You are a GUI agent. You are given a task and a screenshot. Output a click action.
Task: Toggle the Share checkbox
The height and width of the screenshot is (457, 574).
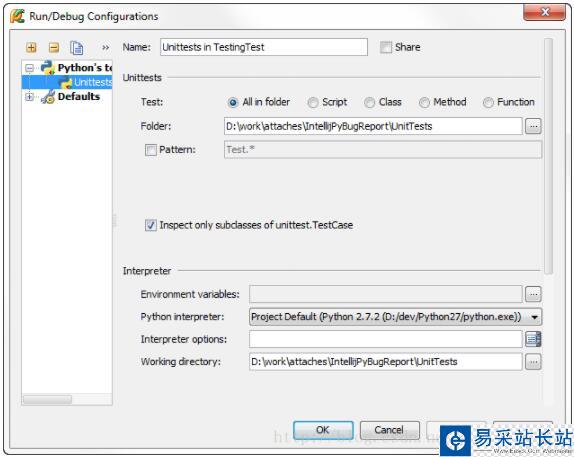pyautogui.click(x=386, y=47)
